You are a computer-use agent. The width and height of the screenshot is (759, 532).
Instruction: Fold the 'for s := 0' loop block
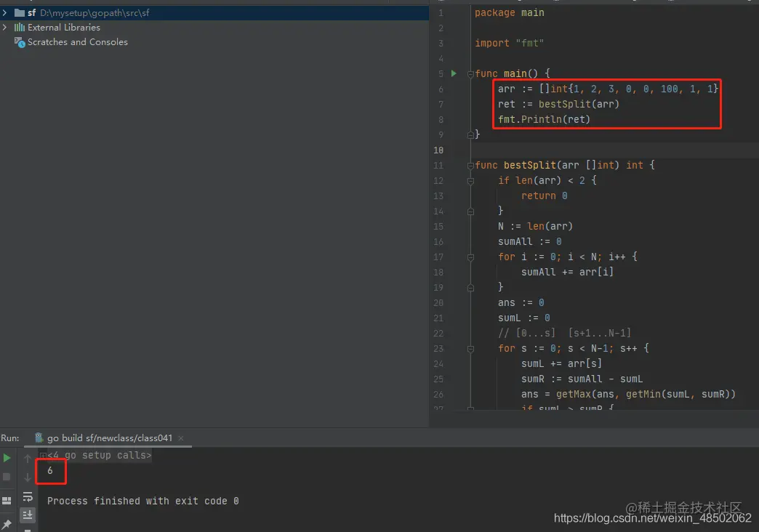[x=470, y=349]
